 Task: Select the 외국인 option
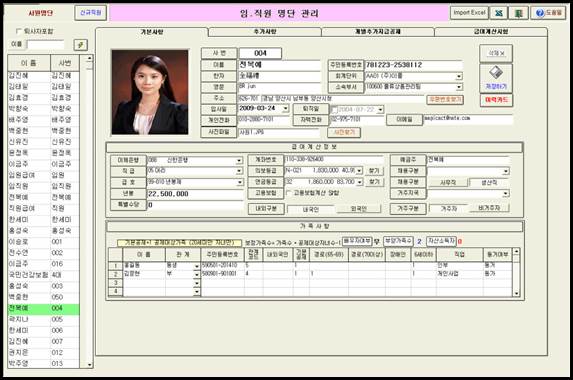tap(358, 209)
